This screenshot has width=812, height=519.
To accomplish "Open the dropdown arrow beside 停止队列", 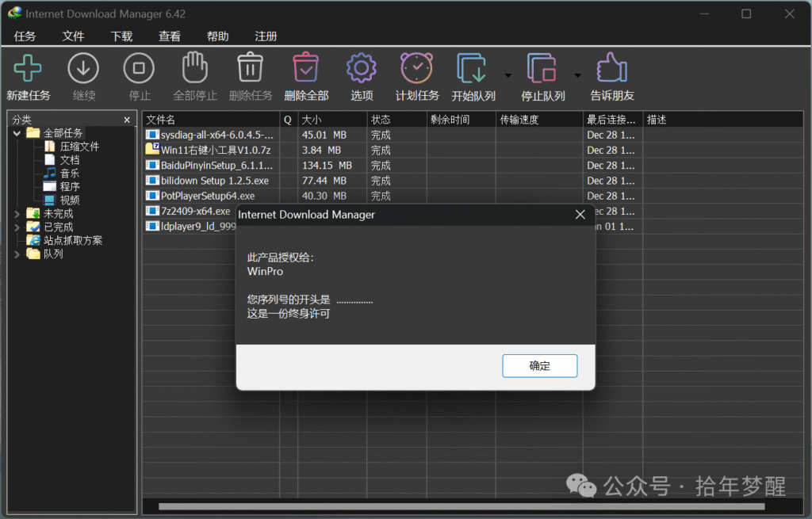I will pyautogui.click(x=578, y=75).
